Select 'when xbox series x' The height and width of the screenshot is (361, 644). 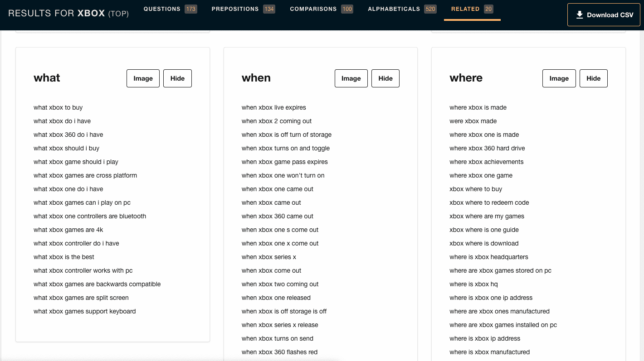269,257
